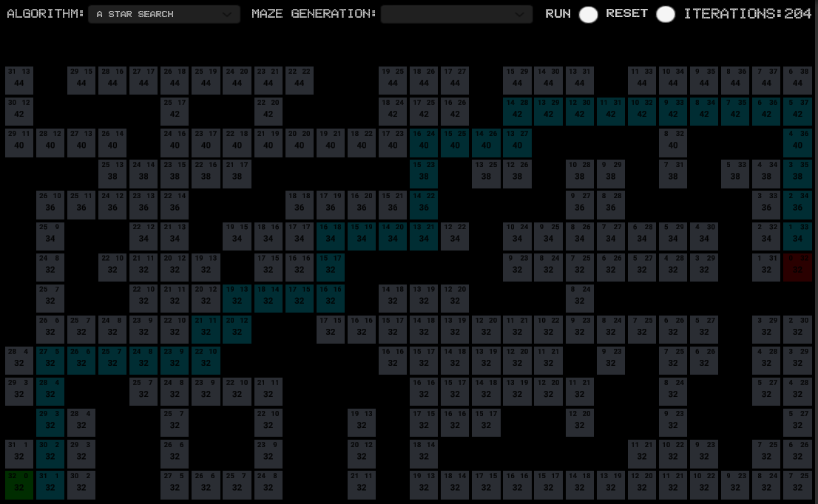The height and width of the screenshot is (504, 818).
Task: Click grid cell 31 13 in the top-left corner
Action: click(18, 81)
